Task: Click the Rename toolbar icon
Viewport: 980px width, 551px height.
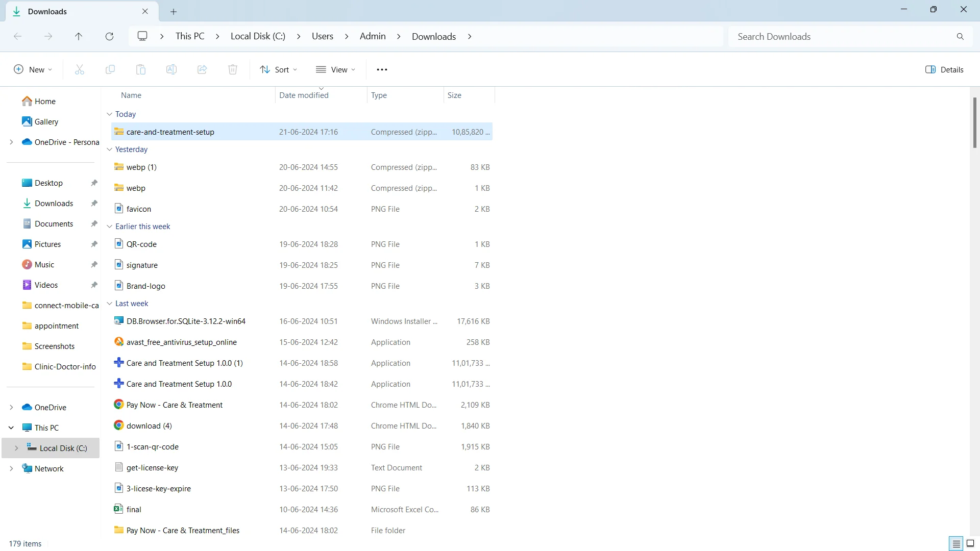Action: pyautogui.click(x=171, y=69)
